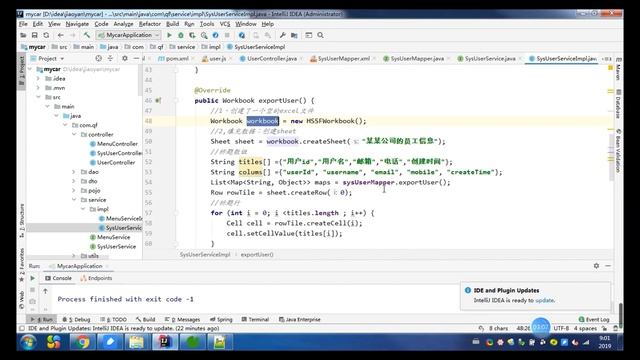Open the Terminal tool window
This screenshot has width=640, height=360.
click(x=255, y=320)
